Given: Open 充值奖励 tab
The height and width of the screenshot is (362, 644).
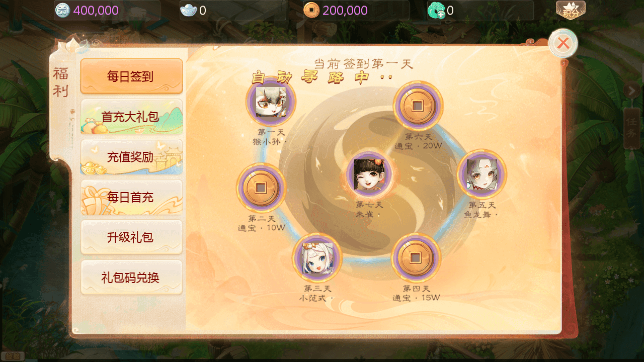Looking at the screenshot, I should [131, 157].
